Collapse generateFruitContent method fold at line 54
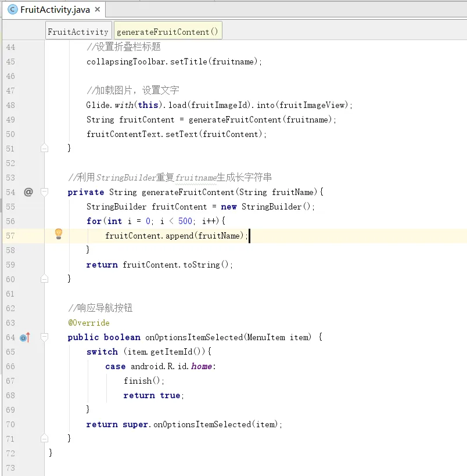467x476 pixels. pyautogui.click(x=44, y=192)
